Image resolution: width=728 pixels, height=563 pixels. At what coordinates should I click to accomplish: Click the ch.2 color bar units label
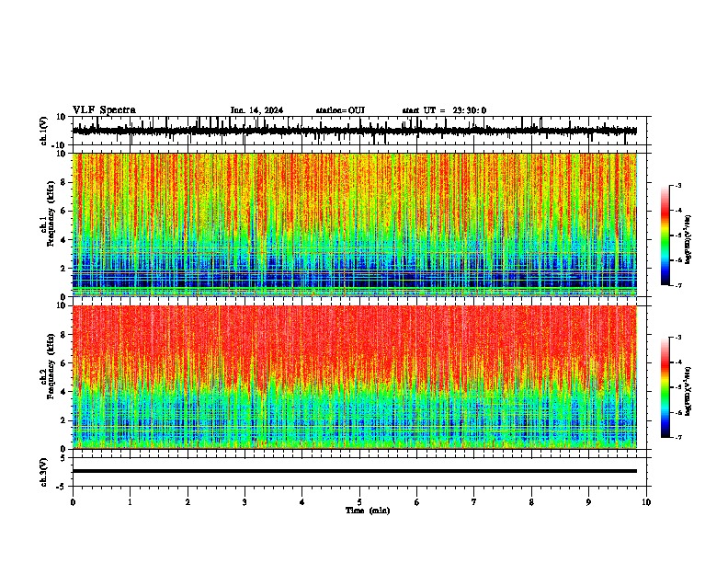click(688, 391)
